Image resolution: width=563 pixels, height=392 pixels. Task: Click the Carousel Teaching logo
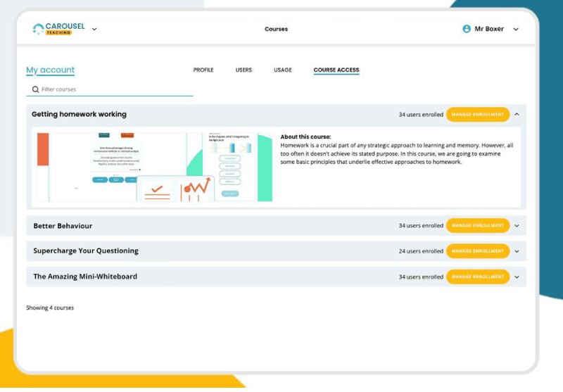(59, 29)
